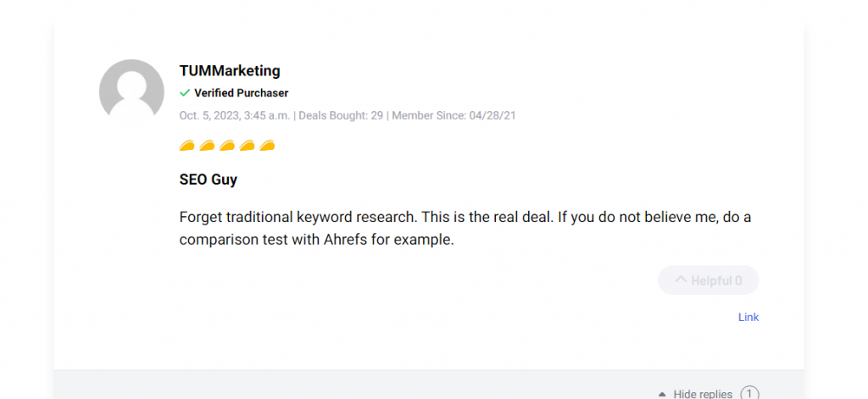The image size is (868, 399).
Task: Click the Deals Bought: 29 text
Action: tap(340, 115)
